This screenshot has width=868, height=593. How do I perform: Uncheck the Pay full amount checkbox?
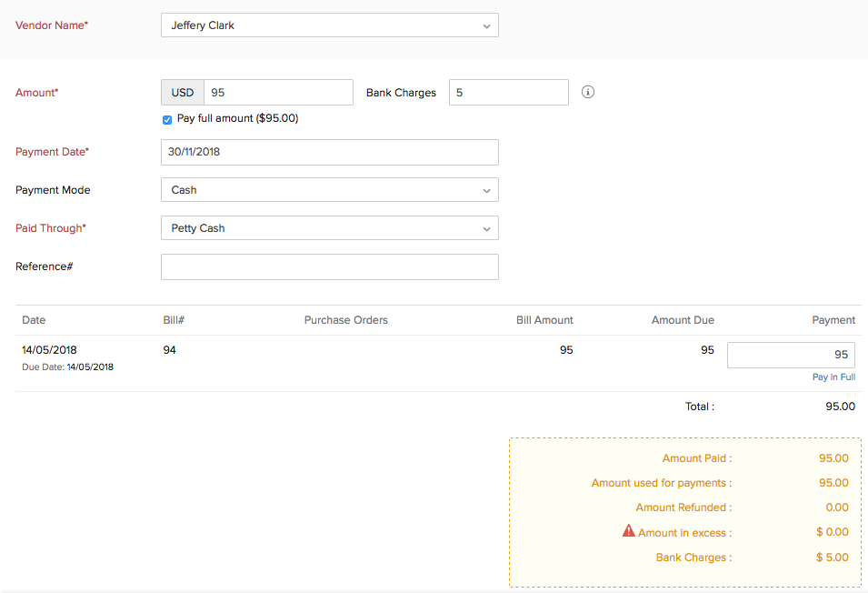(x=166, y=118)
